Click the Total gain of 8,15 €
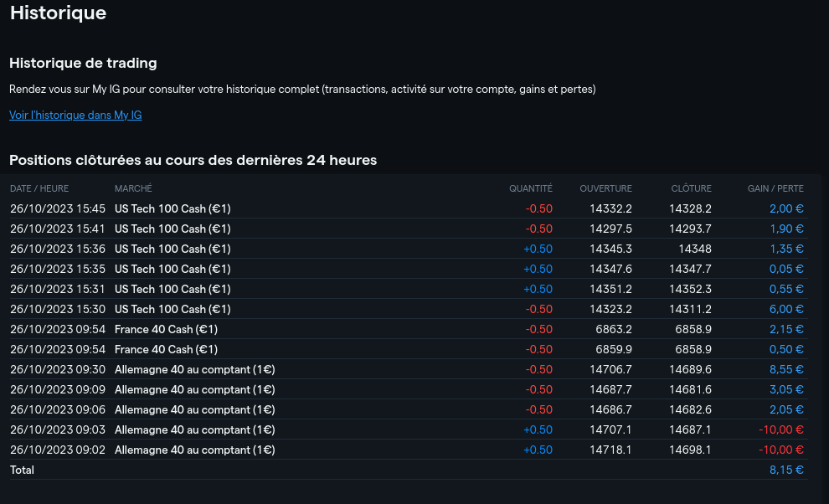Viewport: 829px width, 504px height. pyautogui.click(x=786, y=471)
